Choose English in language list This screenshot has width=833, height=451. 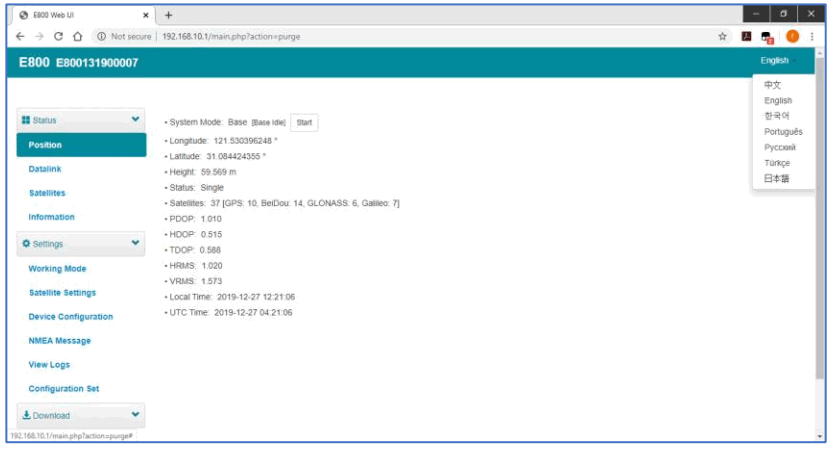tap(778, 100)
